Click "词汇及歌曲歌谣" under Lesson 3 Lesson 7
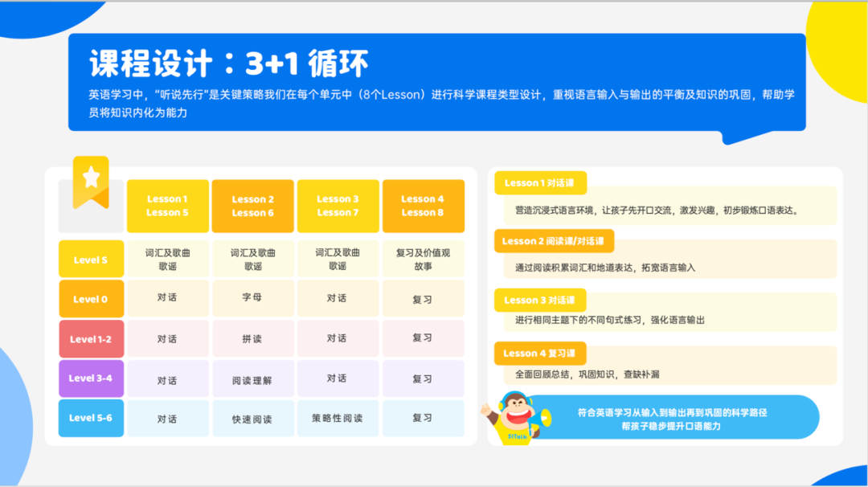Viewport: 868px width, 487px height. (x=338, y=259)
